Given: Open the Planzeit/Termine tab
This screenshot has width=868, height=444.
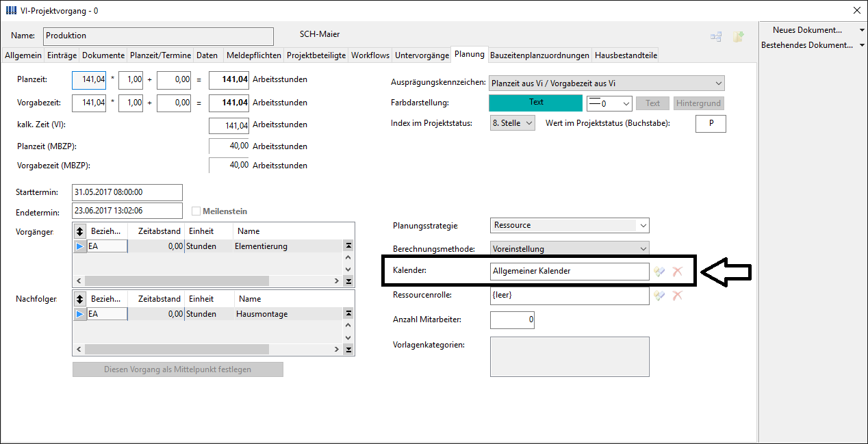Looking at the screenshot, I should point(161,55).
